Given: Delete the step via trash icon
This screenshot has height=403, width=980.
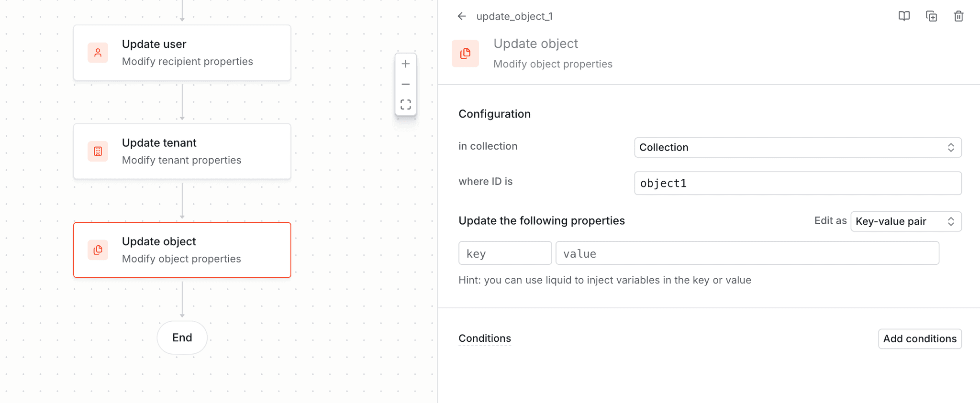Looking at the screenshot, I should [959, 16].
